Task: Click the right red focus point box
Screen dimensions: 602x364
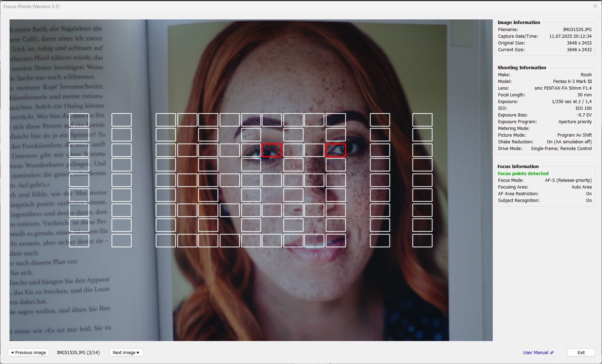Action: pos(335,150)
